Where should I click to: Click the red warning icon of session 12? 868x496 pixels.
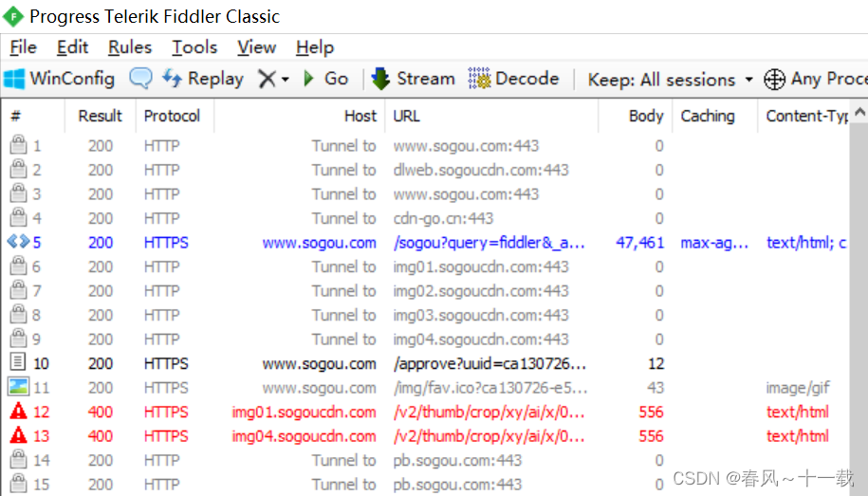(18, 412)
